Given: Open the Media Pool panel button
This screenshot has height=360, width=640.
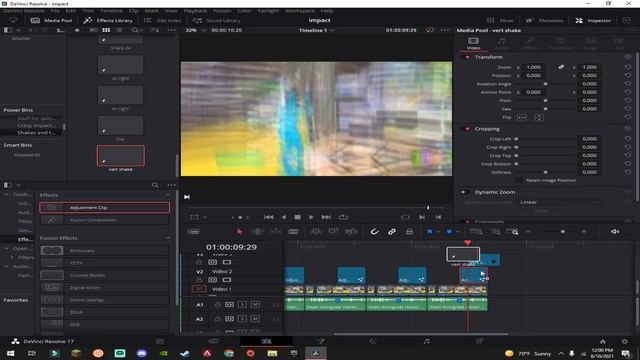Looking at the screenshot, I should tap(51, 20).
